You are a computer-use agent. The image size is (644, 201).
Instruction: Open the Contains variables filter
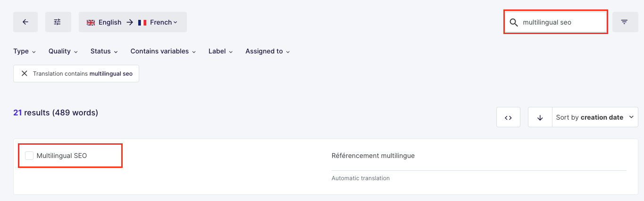pyautogui.click(x=163, y=51)
